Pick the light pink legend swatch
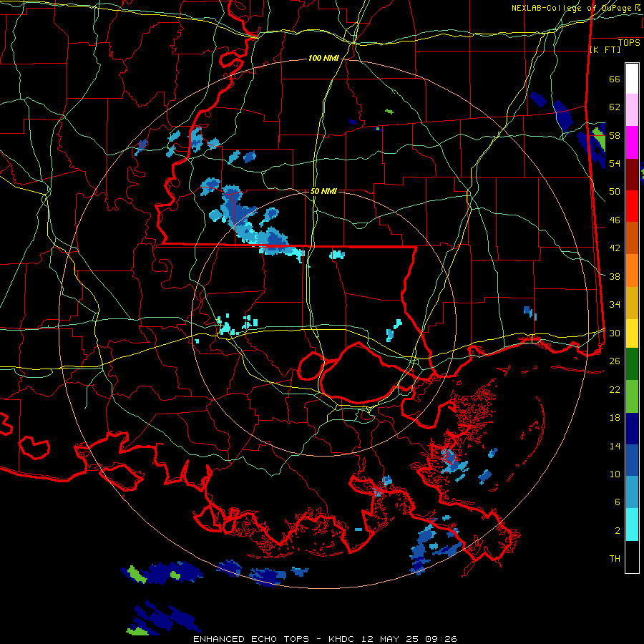This screenshot has height=644, width=644. tap(632, 109)
